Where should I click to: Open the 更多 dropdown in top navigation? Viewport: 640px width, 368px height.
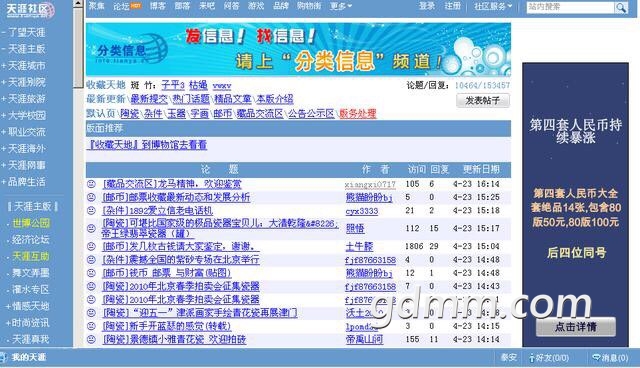(341, 6)
